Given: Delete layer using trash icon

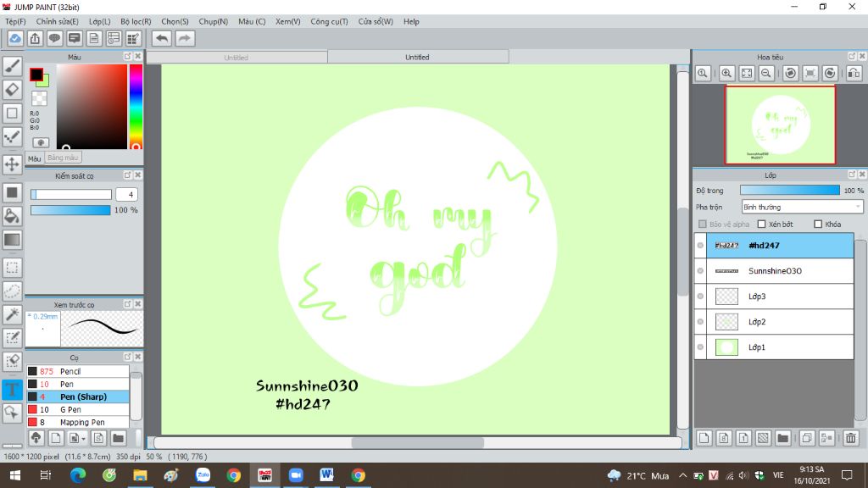Looking at the screenshot, I should [851, 438].
